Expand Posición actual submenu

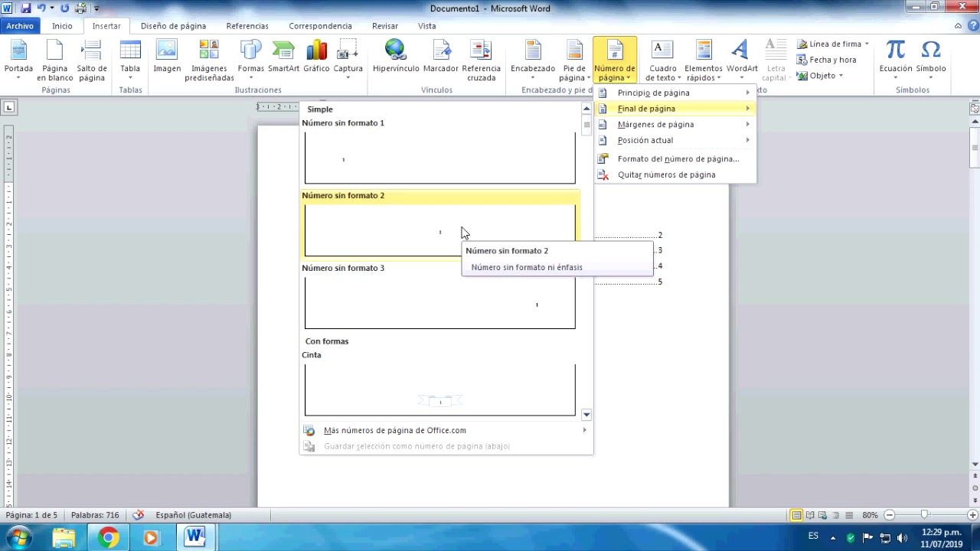pos(675,140)
